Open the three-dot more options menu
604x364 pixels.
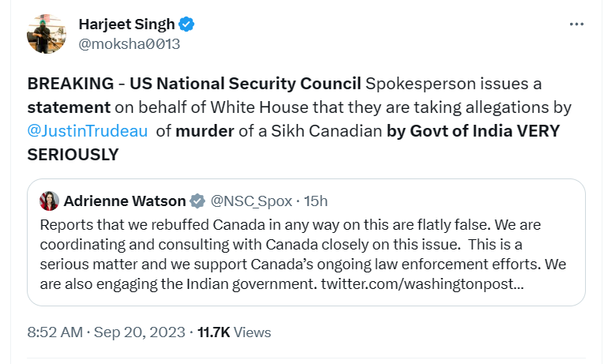point(576,24)
